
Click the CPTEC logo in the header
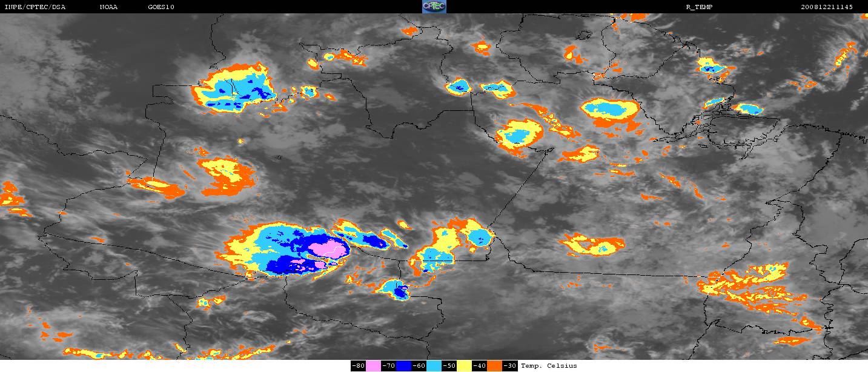coord(434,7)
